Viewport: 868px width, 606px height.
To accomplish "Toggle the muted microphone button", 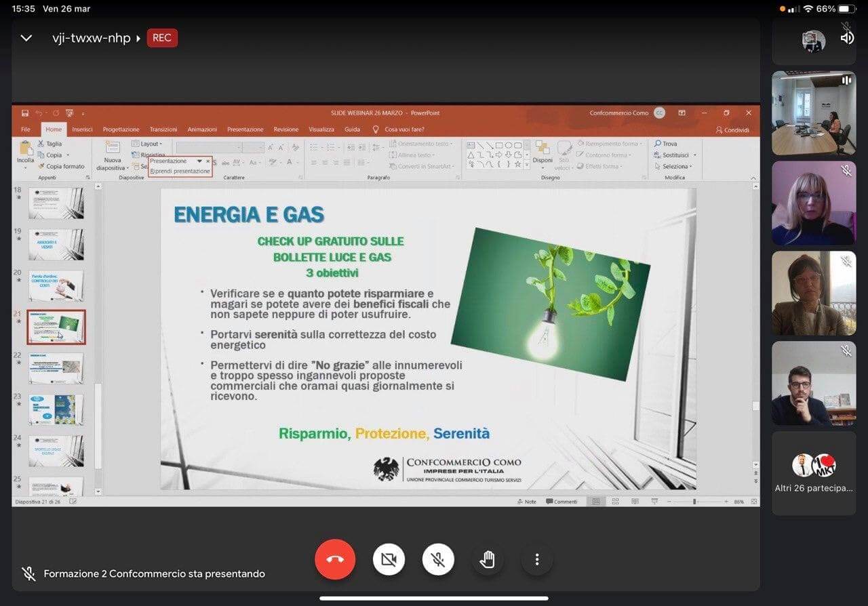I will coord(438,560).
